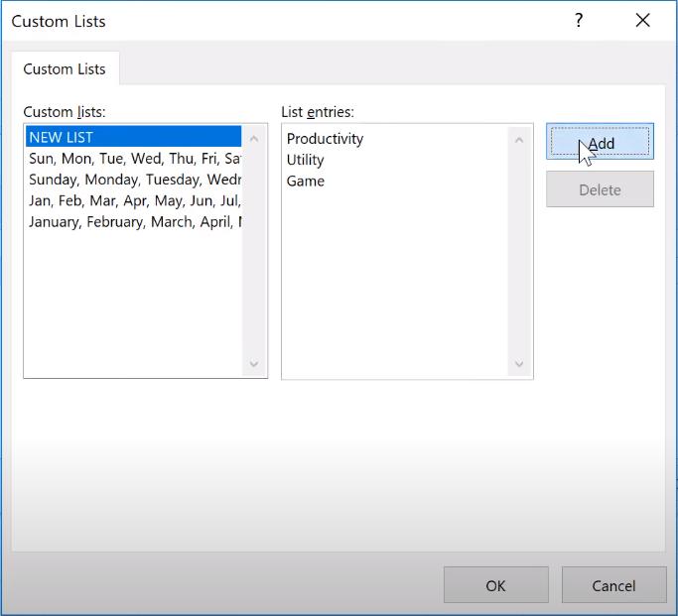Pick the Jan, Feb, Mar list
The height and width of the screenshot is (616, 678).
134,200
